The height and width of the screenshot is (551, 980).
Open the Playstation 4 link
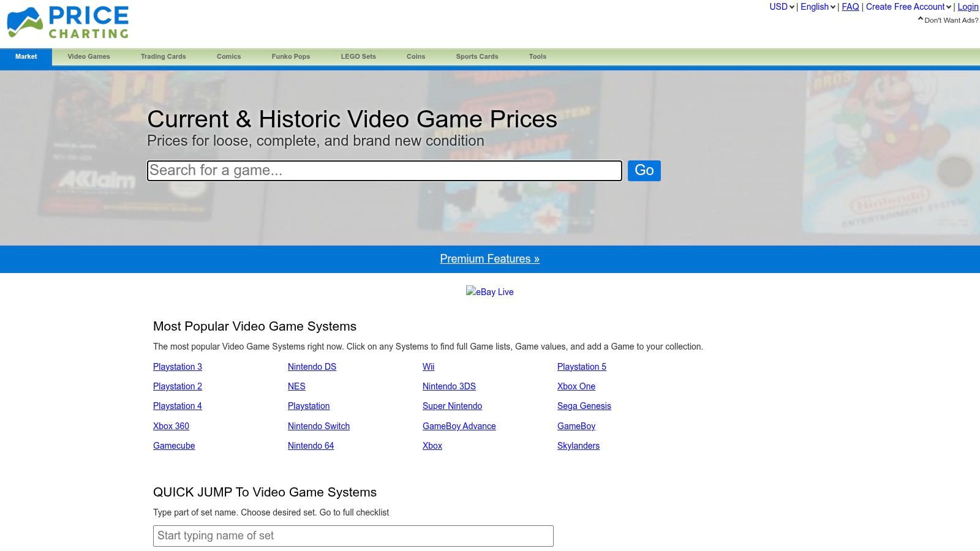pyautogui.click(x=178, y=406)
